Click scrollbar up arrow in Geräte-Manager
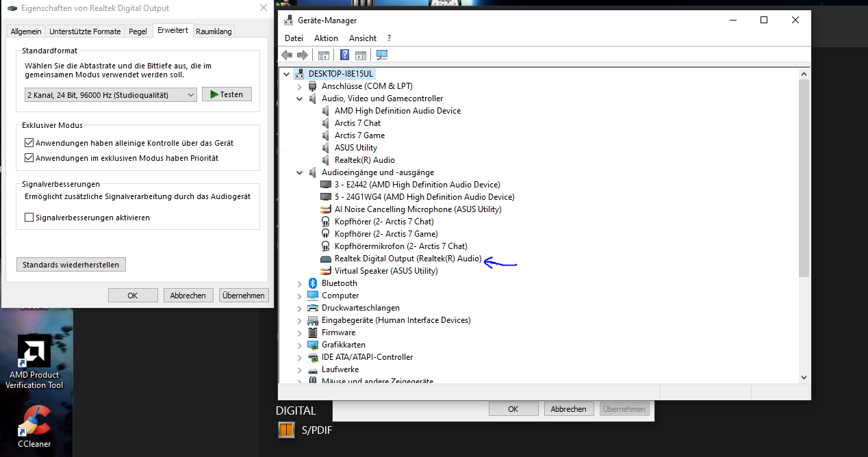The height and width of the screenshot is (457, 868). coord(804,73)
